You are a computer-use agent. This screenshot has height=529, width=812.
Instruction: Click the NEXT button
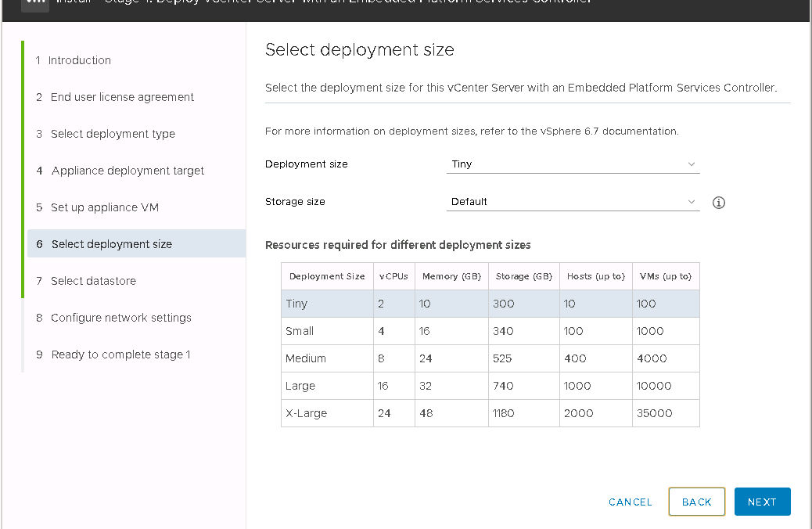tap(762, 502)
